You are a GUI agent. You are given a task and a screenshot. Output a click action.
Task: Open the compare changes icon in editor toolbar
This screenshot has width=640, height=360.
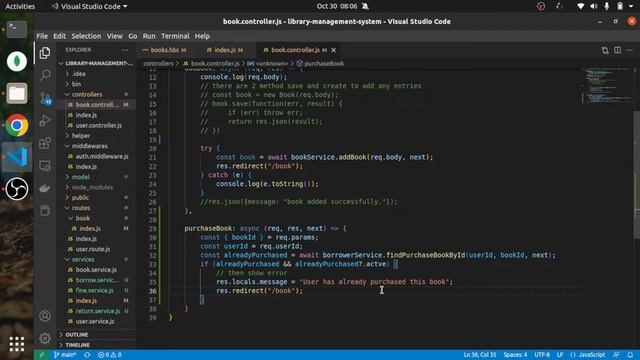(x=605, y=50)
